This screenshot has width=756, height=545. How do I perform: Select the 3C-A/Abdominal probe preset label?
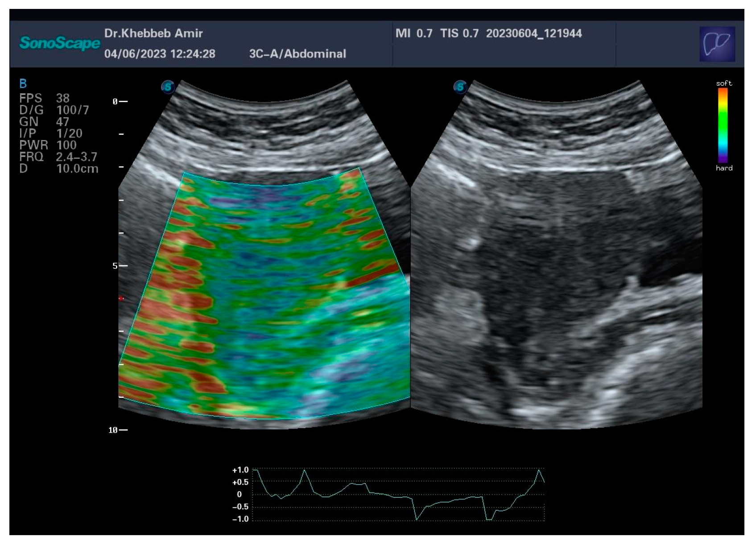[297, 54]
